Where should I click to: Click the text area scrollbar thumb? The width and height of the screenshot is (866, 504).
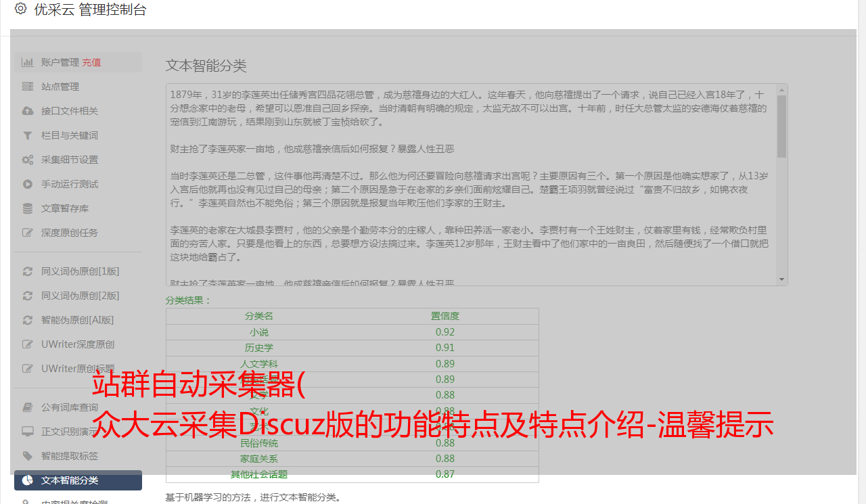(782, 127)
